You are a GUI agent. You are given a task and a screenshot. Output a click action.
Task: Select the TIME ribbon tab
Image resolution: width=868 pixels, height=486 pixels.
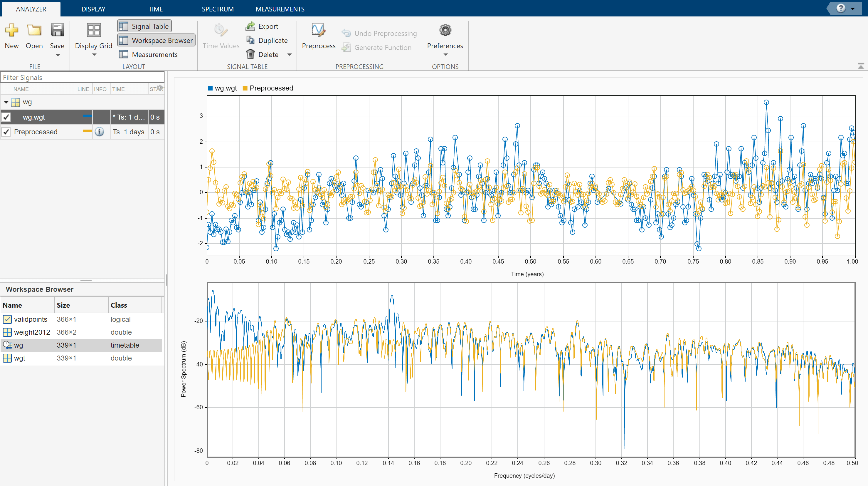155,8
